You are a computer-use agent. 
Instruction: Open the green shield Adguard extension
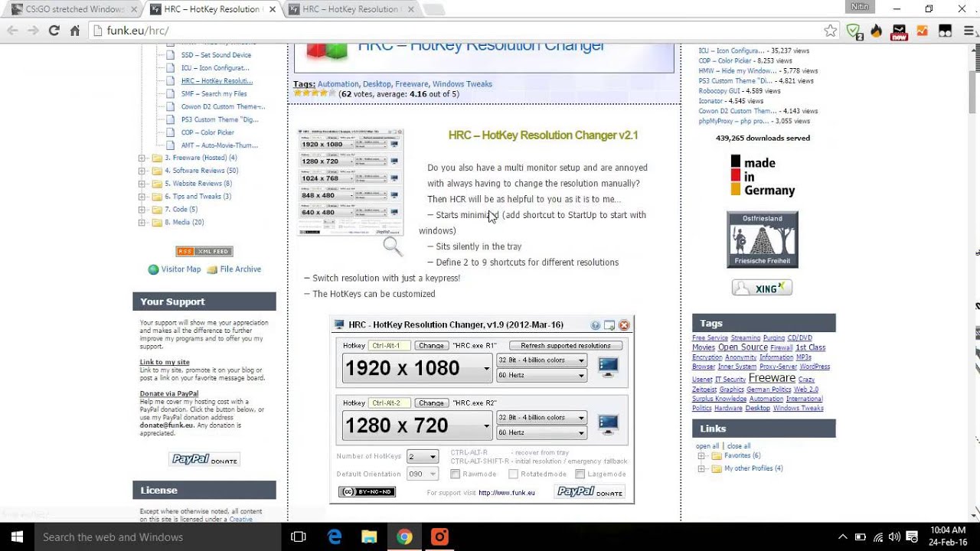pyautogui.click(x=854, y=31)
